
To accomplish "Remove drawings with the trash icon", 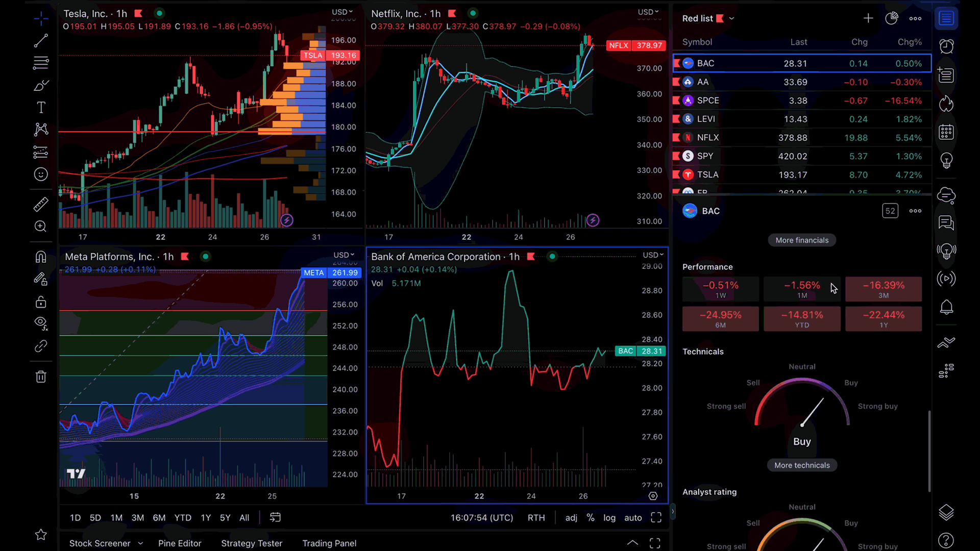I will [41, 377].
